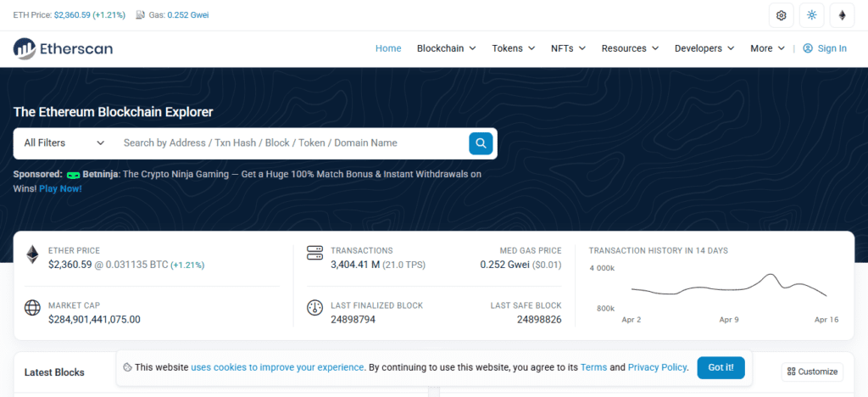Click the transaction history chart line
868x397 pixels.
(x=729, y=285)
